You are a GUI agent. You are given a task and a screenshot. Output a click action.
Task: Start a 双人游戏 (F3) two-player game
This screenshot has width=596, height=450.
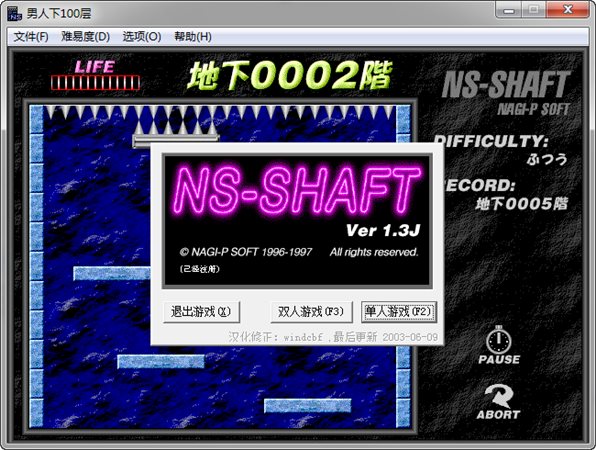click(311, 312)
